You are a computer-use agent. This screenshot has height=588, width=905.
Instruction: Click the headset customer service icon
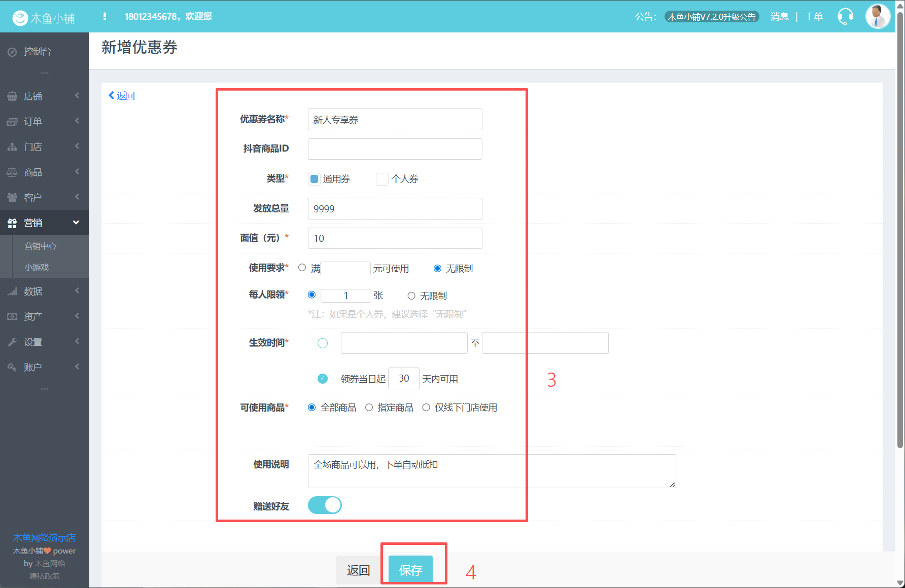[845, 17]
